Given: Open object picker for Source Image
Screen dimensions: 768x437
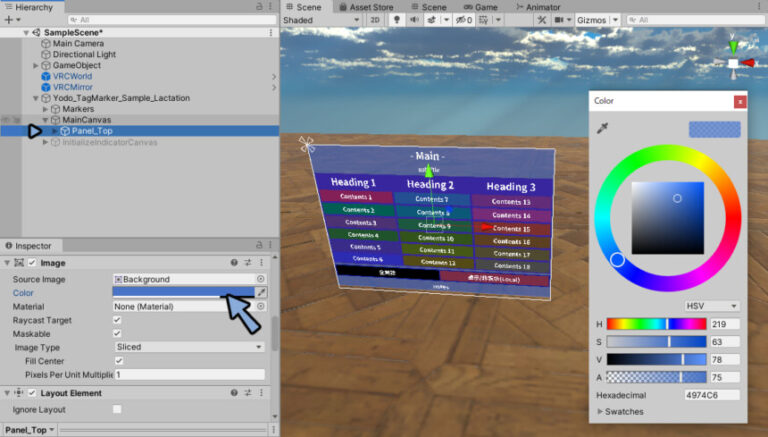Looking at the screenshot, I should pos(261,279).
